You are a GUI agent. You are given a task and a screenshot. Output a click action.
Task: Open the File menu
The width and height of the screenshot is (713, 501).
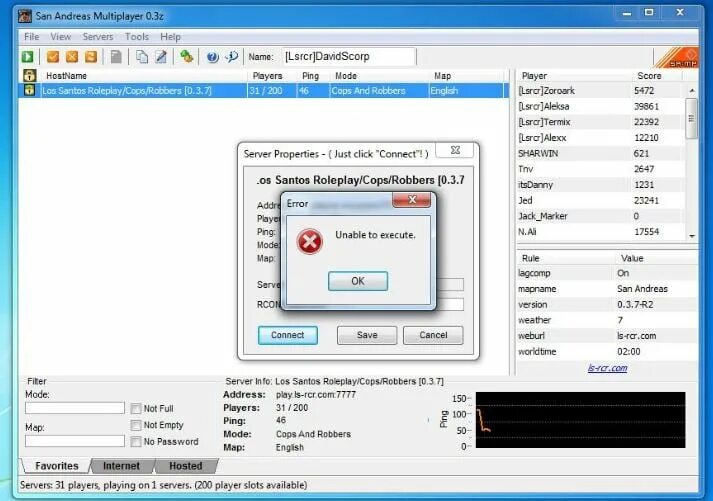click(31, 37)
